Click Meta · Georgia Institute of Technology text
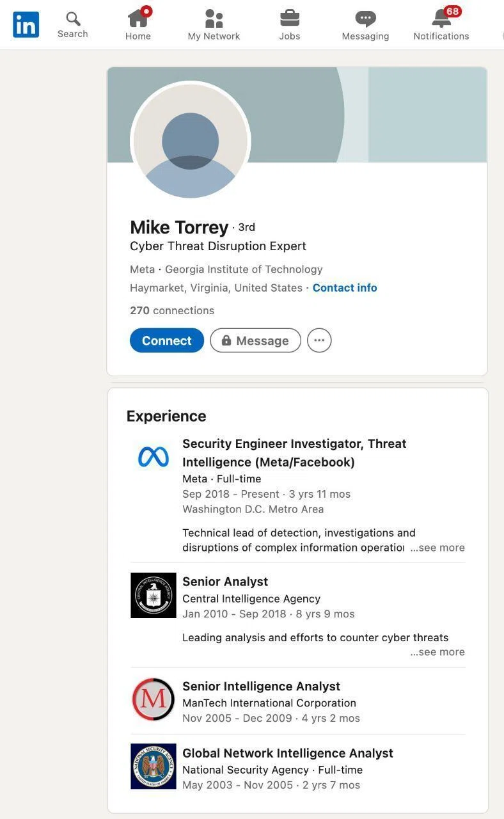The image size is (504, 819). coord(226,269)
